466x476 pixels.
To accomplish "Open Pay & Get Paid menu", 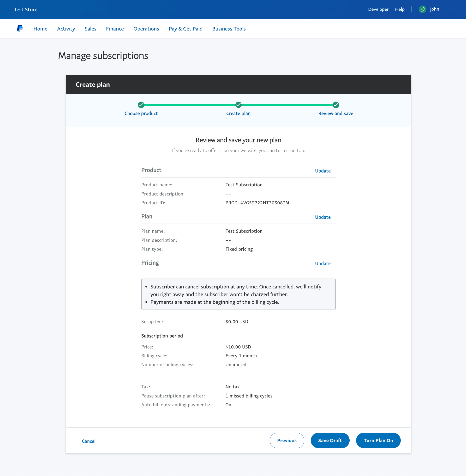I will pos(185,29).
